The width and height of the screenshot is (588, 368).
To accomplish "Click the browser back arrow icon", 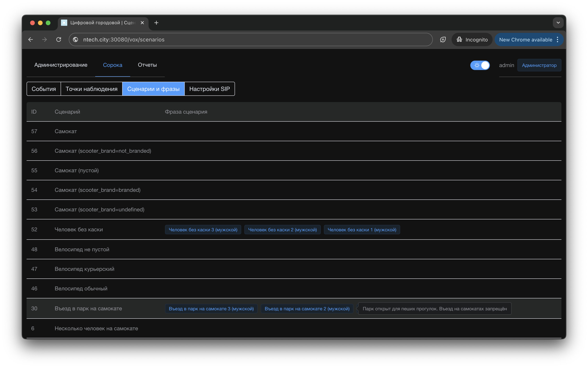I will tap(31, 39).
